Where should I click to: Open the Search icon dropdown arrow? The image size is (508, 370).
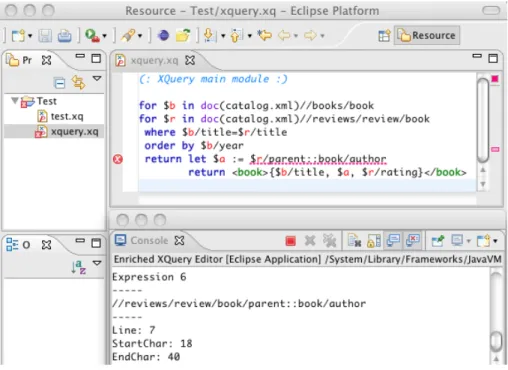coord(140,36)
